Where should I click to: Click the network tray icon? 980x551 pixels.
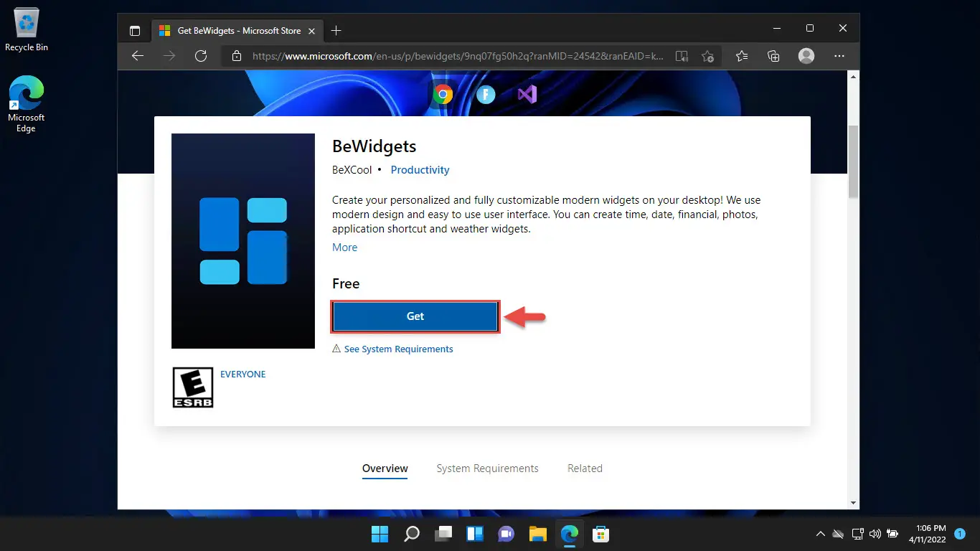coord(857,534)
